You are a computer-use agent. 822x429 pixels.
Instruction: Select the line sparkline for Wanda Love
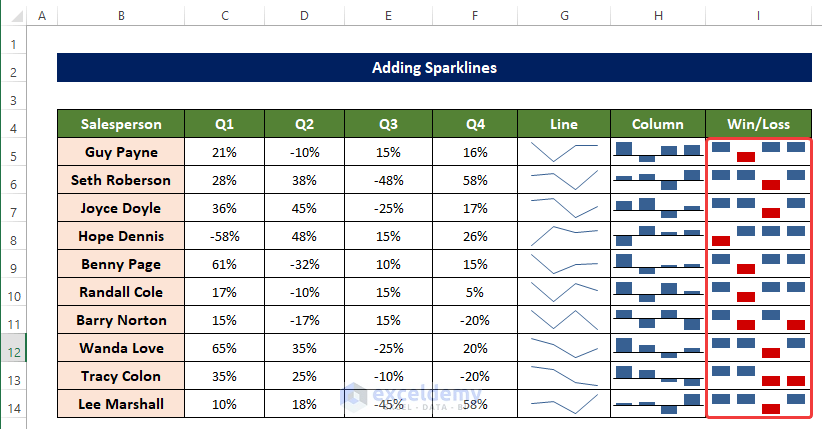click(563, 348)
